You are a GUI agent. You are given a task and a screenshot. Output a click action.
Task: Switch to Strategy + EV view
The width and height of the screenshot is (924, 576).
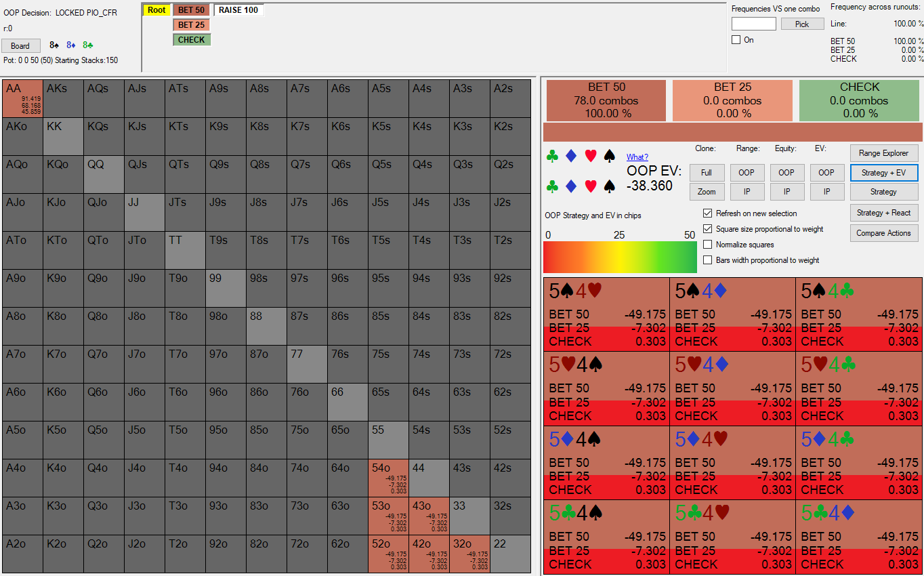[884, 173]
